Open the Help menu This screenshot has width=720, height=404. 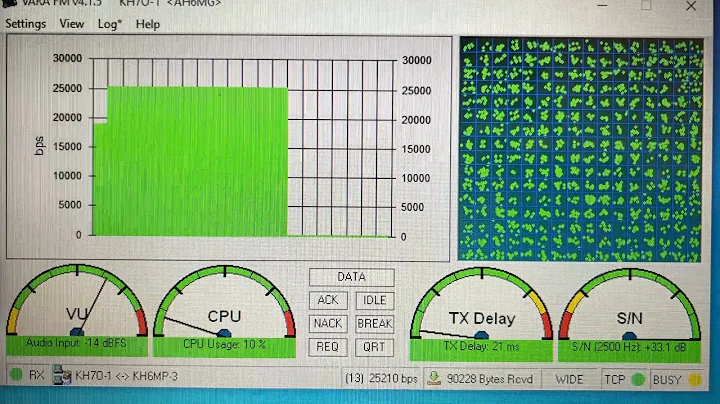[x=147, y=24]
